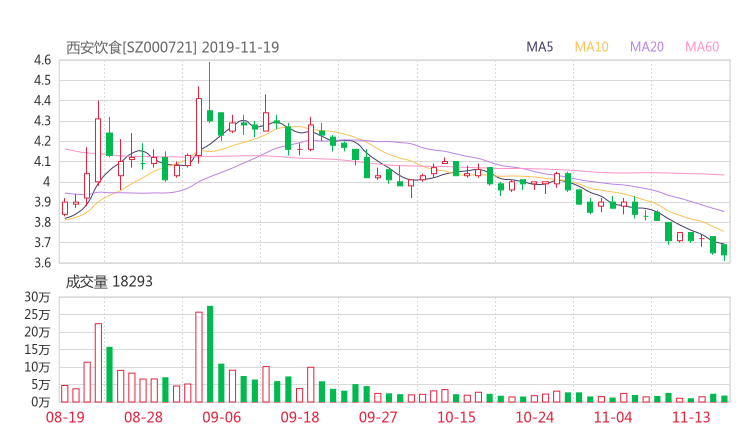The height and width of the screenshot is (440, 740).
Task: Click the 25万 volume axis label
Action: tap(37, 314)
